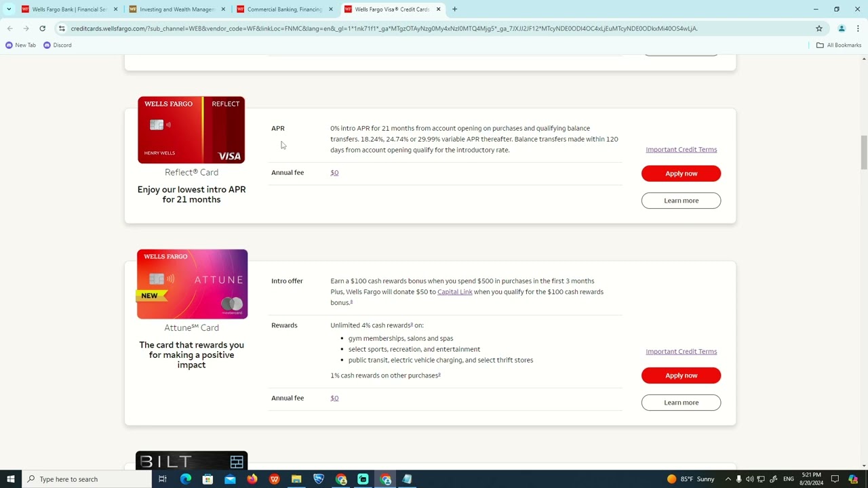Show hidden system tray icons chevron
Screen dimensions: 868x488
[x=728, y=479]
